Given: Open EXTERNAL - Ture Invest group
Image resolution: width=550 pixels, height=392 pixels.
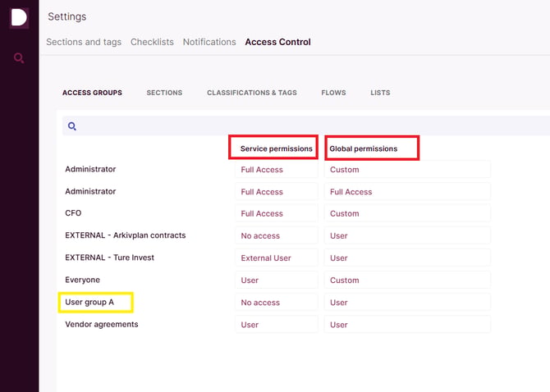Looking at the screenshot, I should (x=109, y=258).
